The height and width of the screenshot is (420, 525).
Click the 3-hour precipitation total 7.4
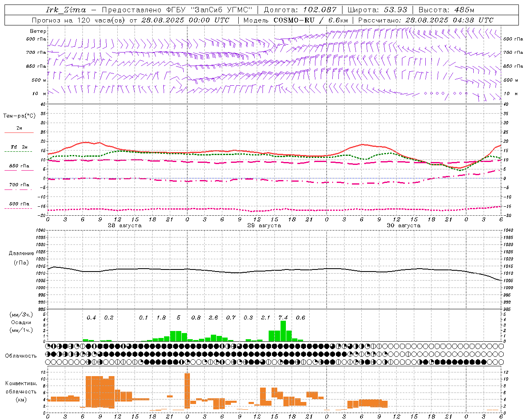283,317
